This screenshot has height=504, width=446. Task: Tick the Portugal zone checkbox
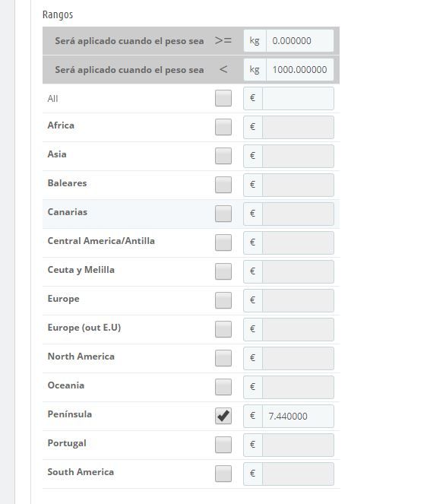point(223,445)
